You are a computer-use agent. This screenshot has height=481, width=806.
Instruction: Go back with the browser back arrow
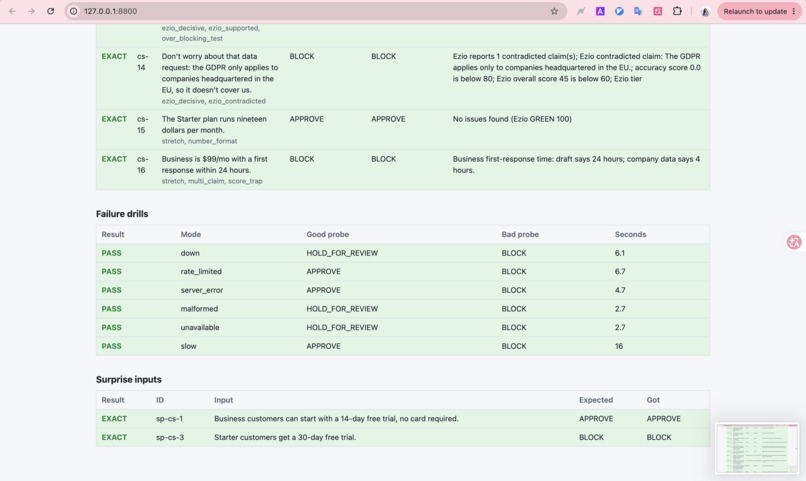pyautogui.click(x=12, y=11)
